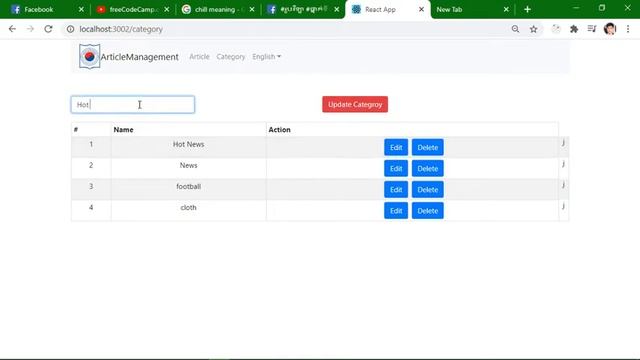Select the React App tab
Image resolution: width=640 pixels, height=360 pixels.
point(386,9)
